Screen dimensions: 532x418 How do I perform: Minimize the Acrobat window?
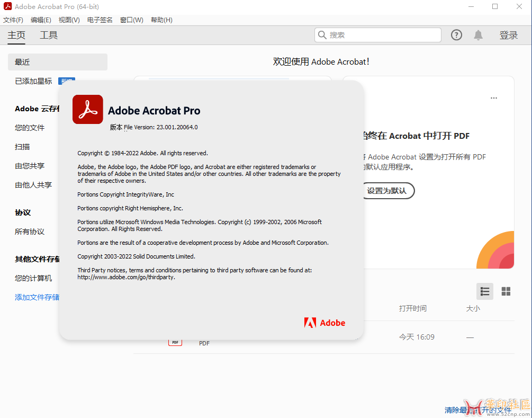tap(471, 6)
